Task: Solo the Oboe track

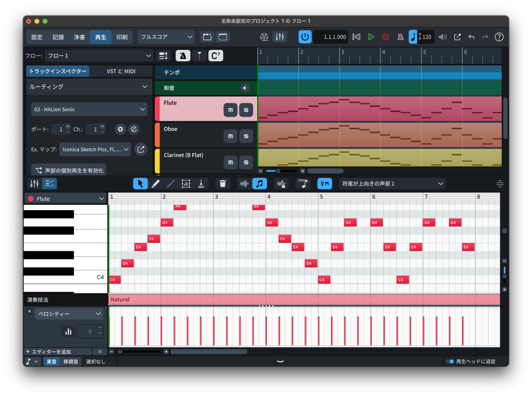Action: coord(246,136)
